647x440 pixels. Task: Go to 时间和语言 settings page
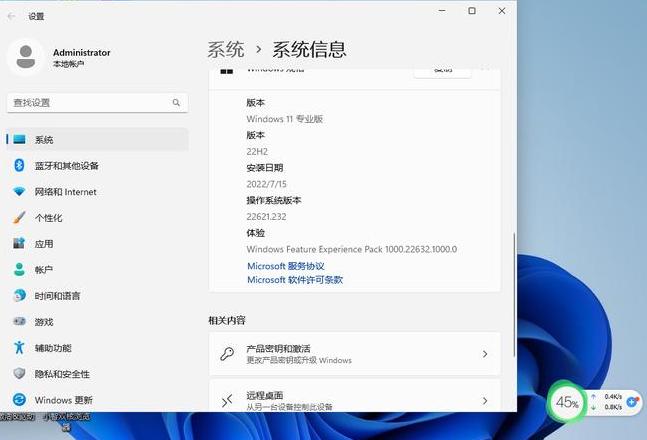[x=97, y=296]
